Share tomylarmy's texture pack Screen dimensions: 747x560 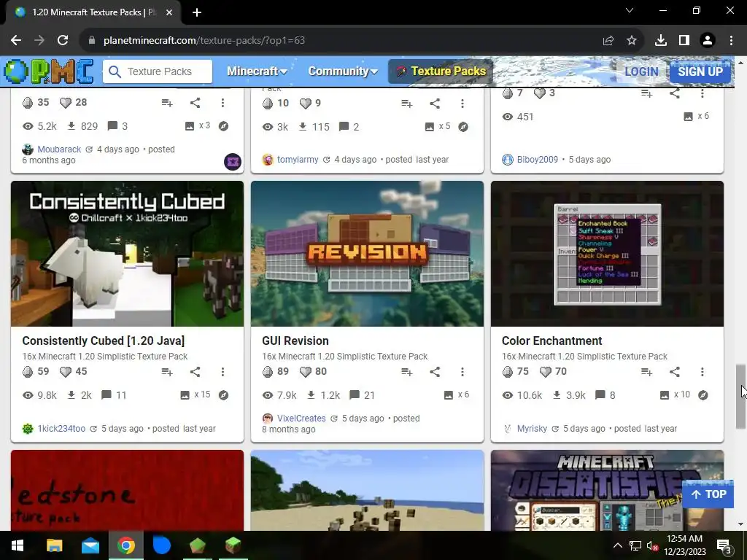435,104
